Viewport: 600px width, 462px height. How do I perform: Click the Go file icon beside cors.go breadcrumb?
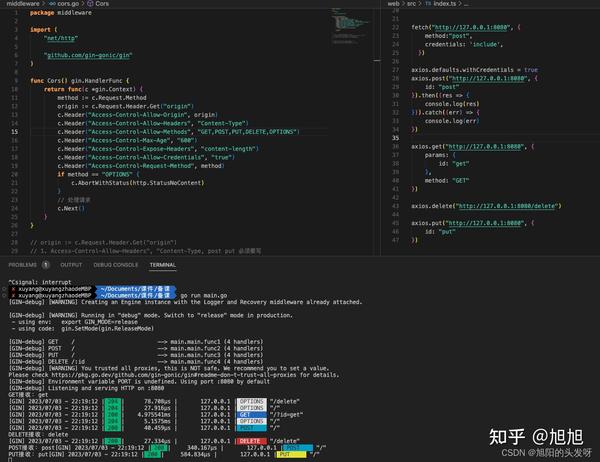point(52,3)
